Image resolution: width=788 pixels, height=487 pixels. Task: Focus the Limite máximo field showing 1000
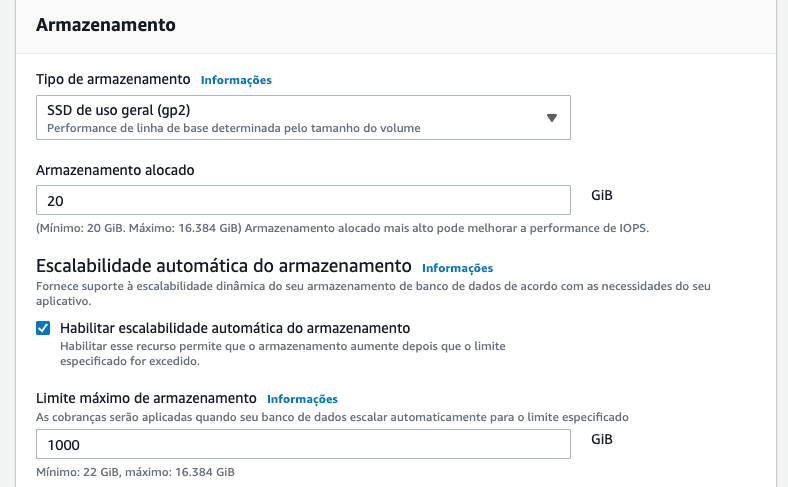click(x=303, y=445)
